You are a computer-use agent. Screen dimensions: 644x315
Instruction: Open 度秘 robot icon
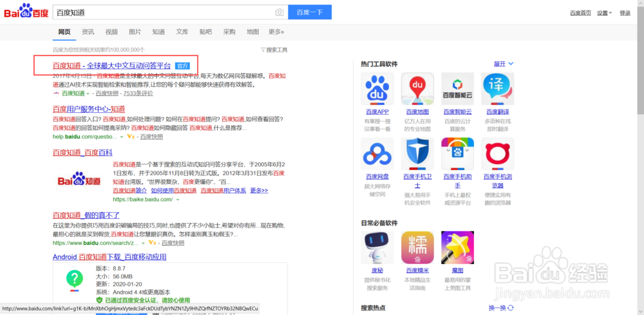click(377, 247)
